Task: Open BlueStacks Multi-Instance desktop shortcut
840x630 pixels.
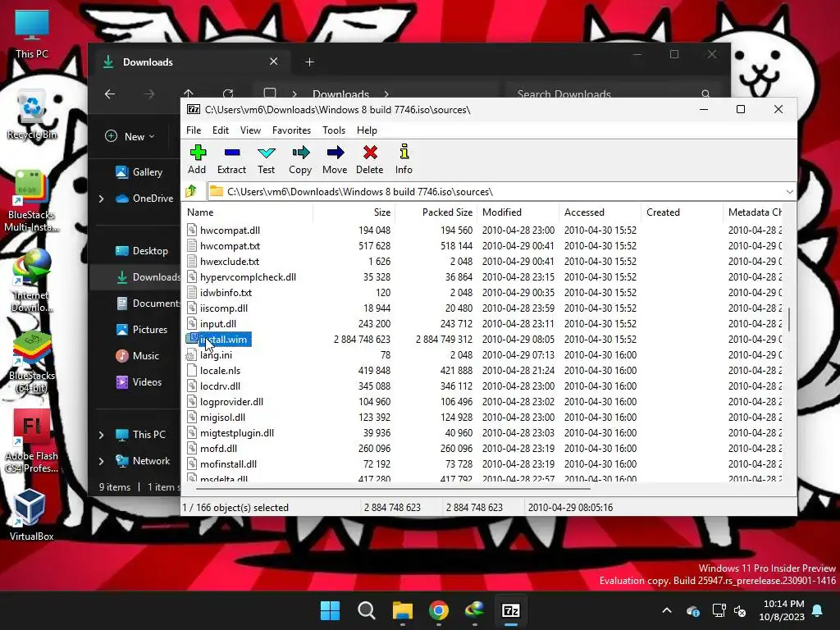Action: coord(32,202)
